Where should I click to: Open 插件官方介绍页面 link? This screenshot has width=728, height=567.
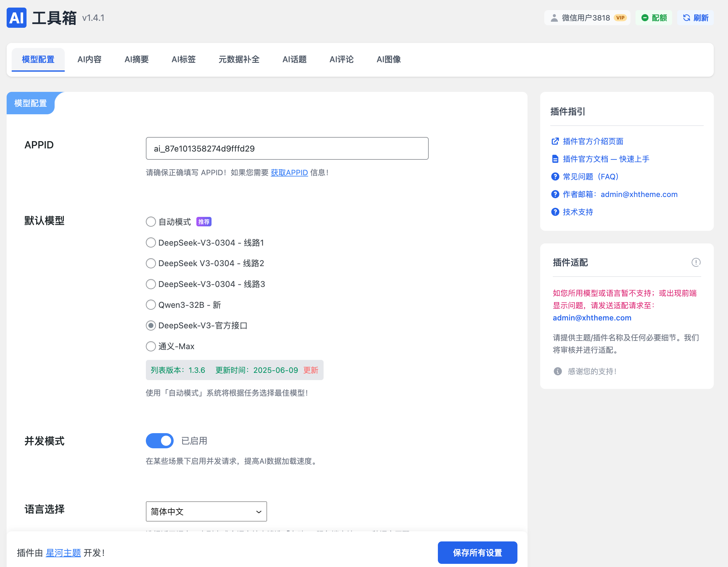(593, 141)
